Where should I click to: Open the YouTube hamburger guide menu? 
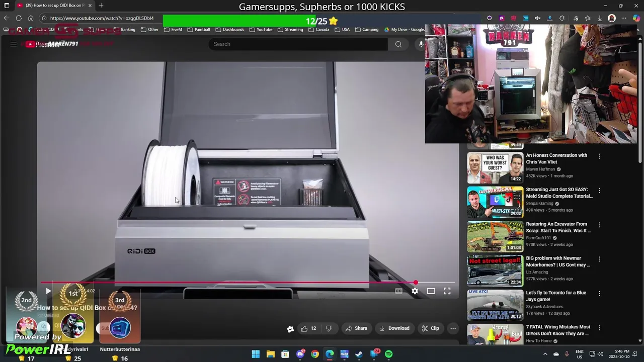(14, 44)
